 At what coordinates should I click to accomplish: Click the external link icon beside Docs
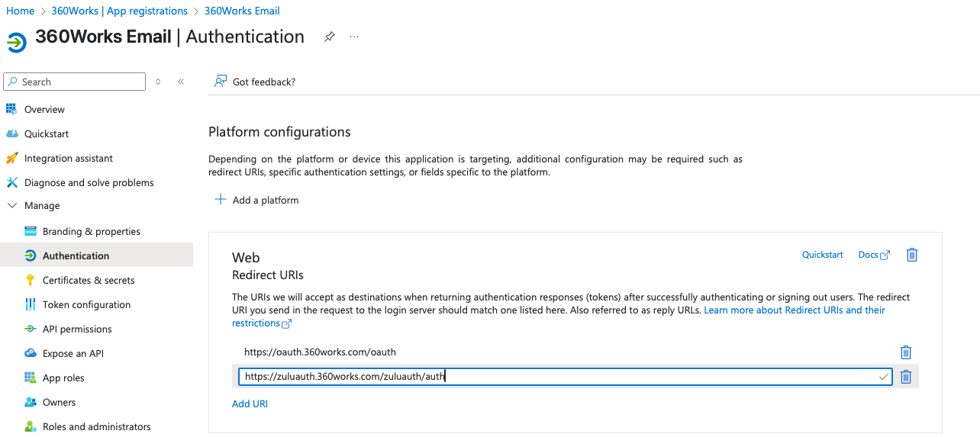(x=885, y=255)
